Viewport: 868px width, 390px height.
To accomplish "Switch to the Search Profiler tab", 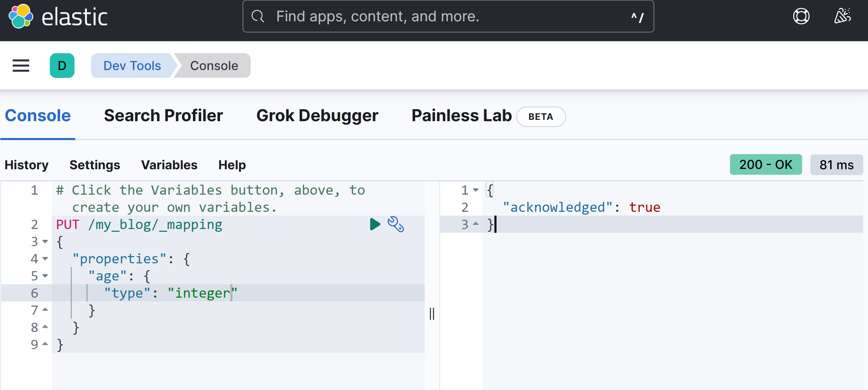I will click(x=163, y=116).
